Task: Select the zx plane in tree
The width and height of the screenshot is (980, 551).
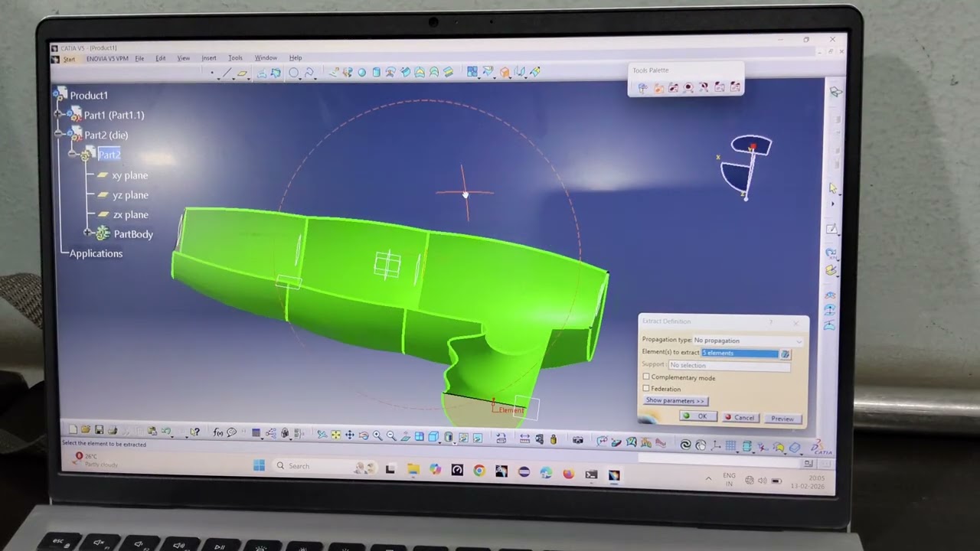Action: click(130, 215)
